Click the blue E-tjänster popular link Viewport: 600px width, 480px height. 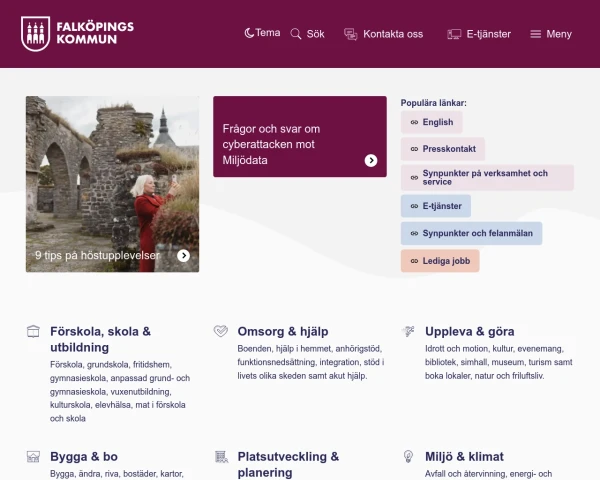point(435,206)
